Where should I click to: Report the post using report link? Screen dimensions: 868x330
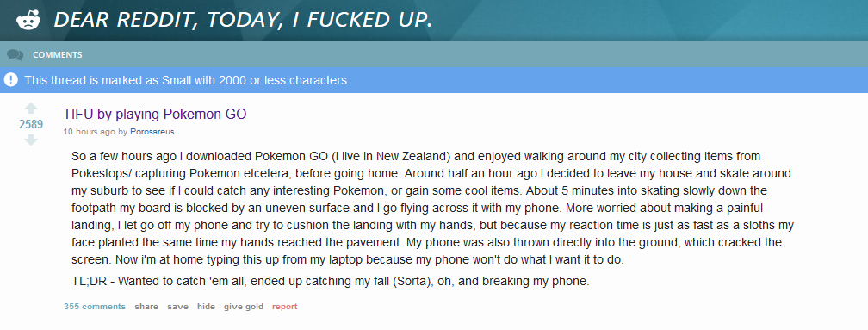pos(284,306)
